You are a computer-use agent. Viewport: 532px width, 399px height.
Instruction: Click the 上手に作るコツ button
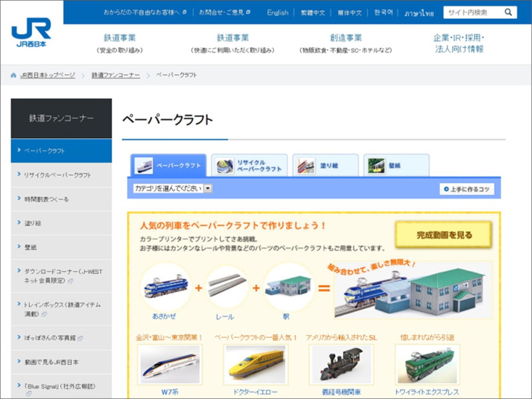tap(467, 189)
